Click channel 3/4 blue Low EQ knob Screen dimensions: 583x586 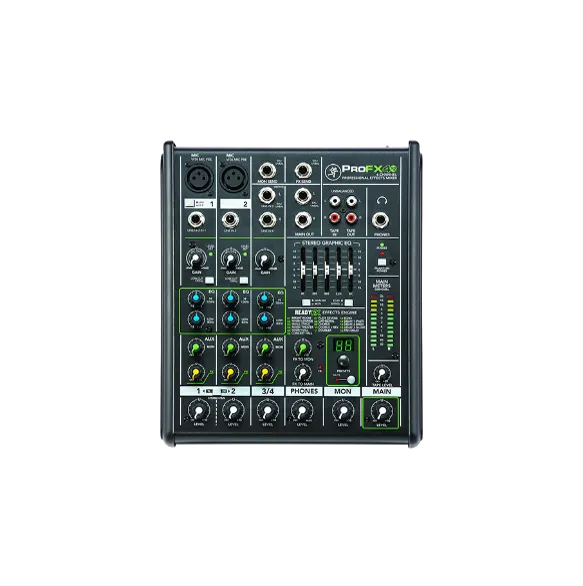coord(265,320)
